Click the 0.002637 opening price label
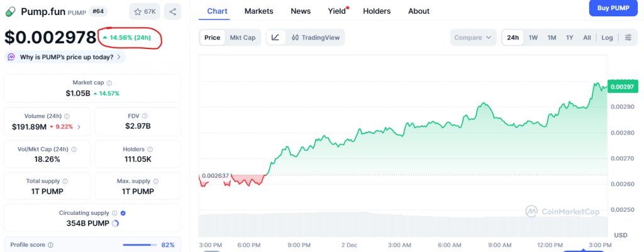 click(216, 175)
